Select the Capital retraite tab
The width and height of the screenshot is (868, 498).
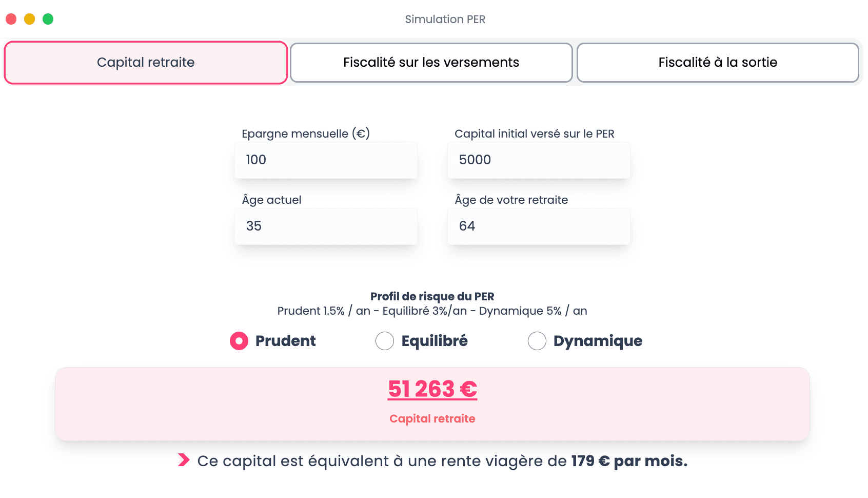click(x=145, y=62)
